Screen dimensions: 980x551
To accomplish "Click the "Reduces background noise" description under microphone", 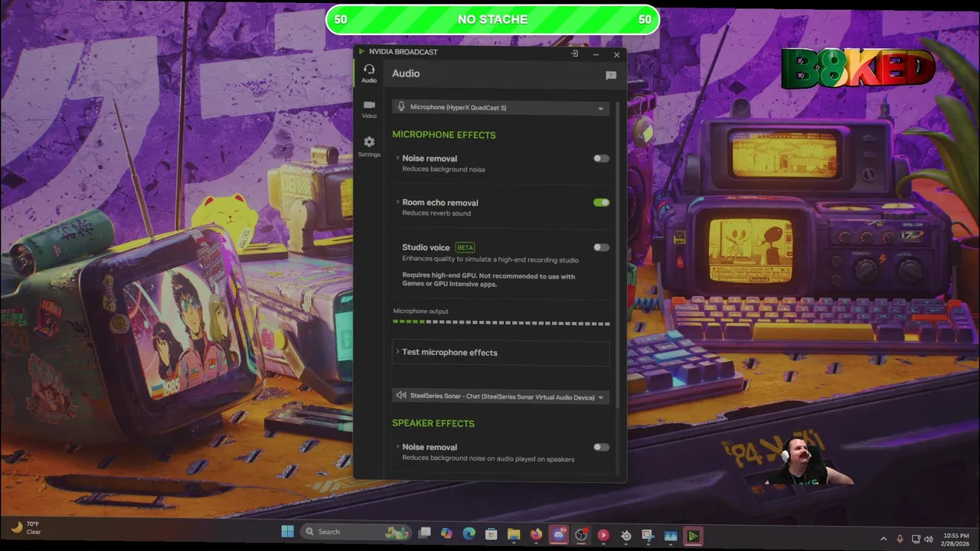I will coord(443,169).
